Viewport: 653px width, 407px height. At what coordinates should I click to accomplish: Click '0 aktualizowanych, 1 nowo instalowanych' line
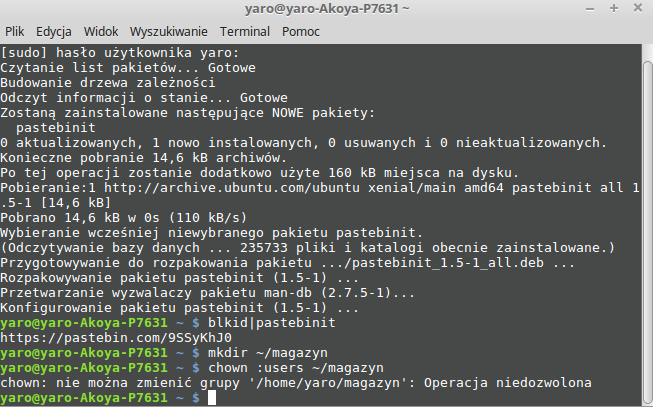click(x=304, y=143)
